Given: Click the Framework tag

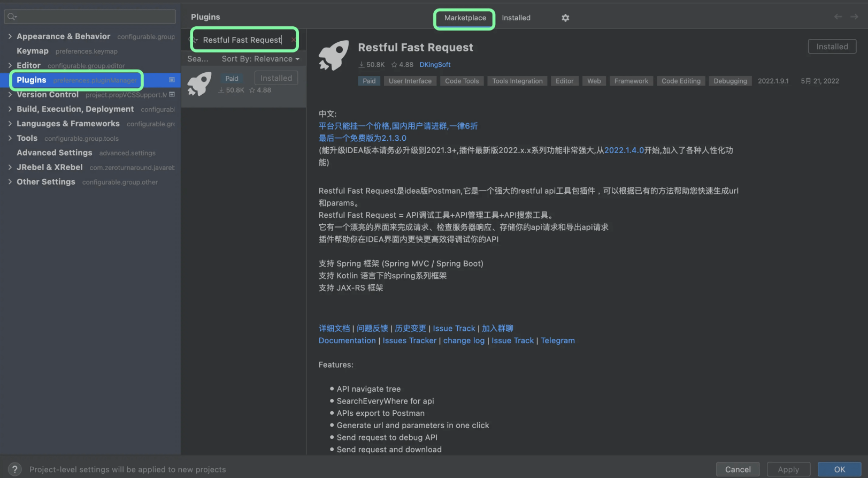Looking at the screenshot, I should pos(631,81).
